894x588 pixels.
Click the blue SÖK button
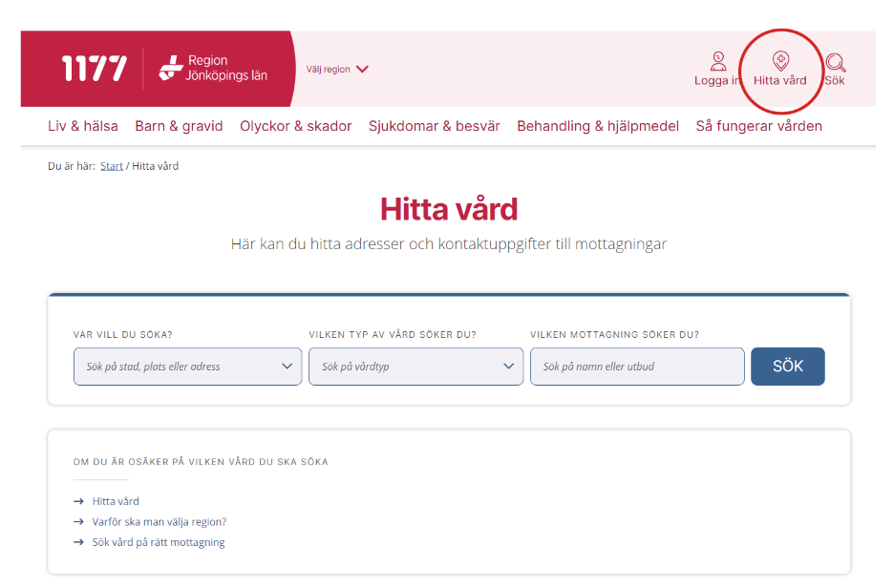point(787,367)
